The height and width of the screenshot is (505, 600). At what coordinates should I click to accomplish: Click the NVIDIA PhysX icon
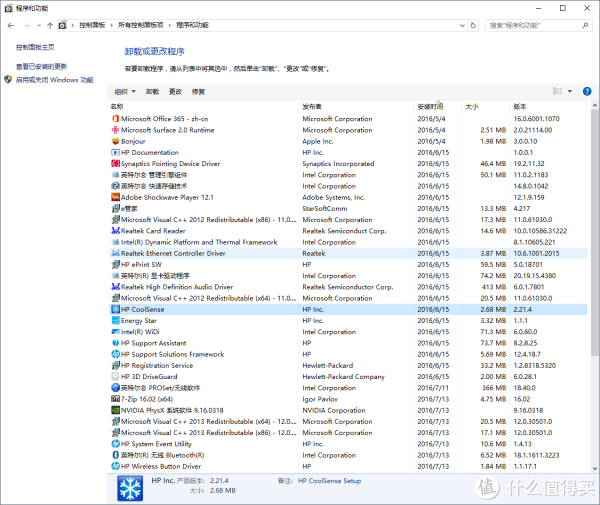point(115,410)
